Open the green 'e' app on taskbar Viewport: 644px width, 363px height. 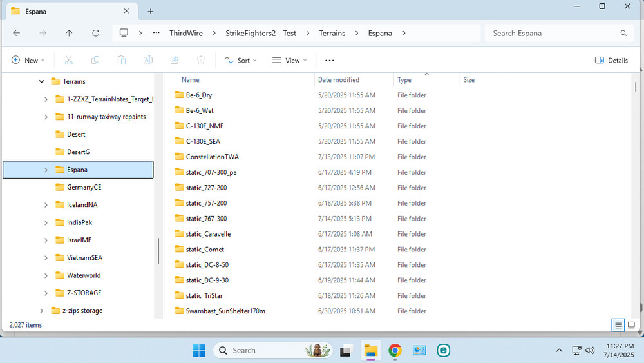pos(443,351)
